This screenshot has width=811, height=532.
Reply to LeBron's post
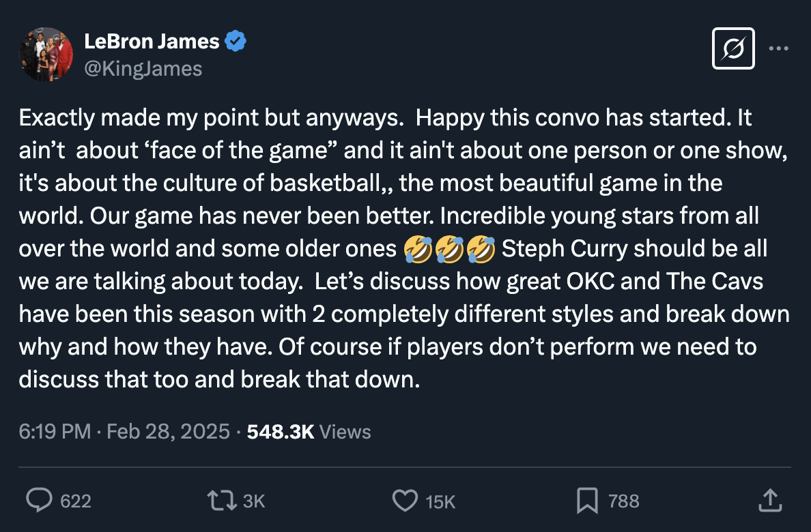pyautogui.click(x=40, y=500)
